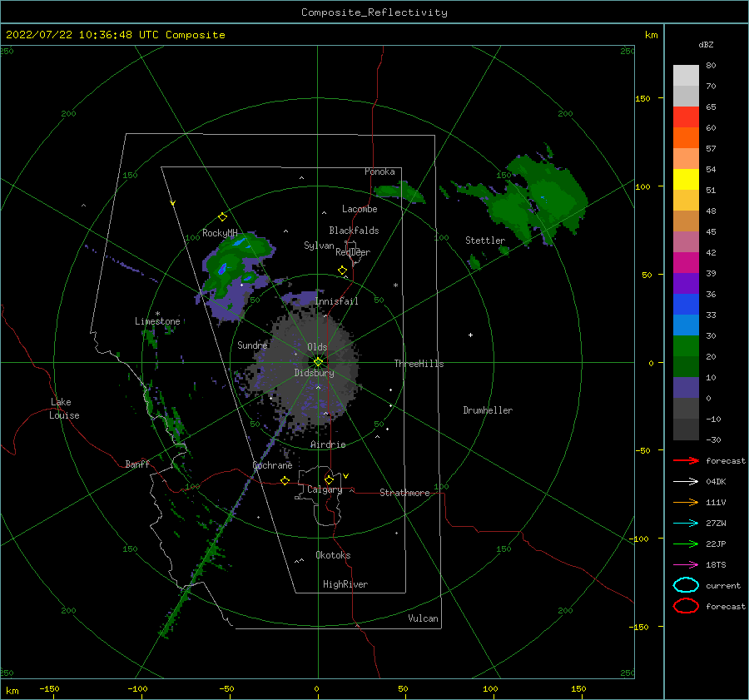Click the white asterisk marker above Limestone

(x=157, y=314)
